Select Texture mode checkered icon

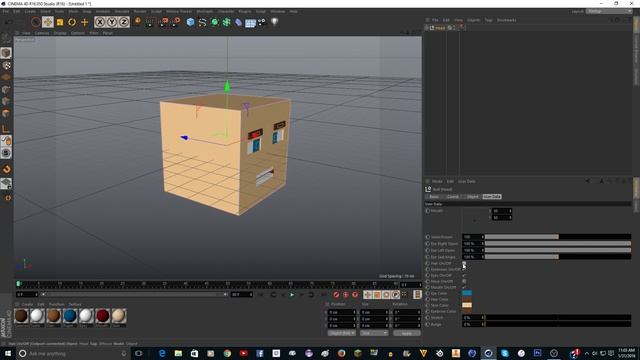pyautogui.click(x=6, y=65)
